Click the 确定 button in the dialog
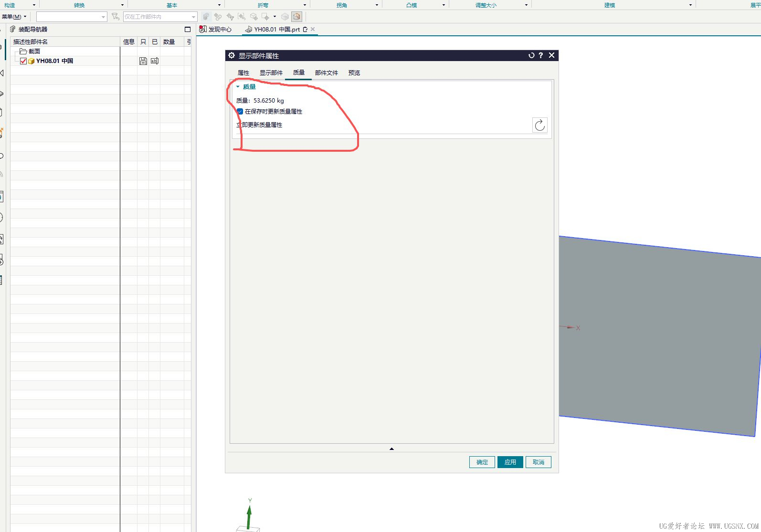This screenshot has width=761, height=532. tap(482, 462)
